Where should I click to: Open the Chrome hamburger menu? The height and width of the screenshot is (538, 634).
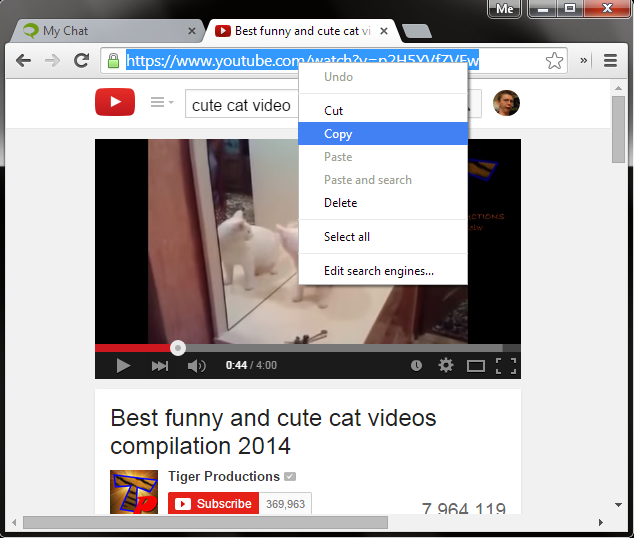point(610,61)
